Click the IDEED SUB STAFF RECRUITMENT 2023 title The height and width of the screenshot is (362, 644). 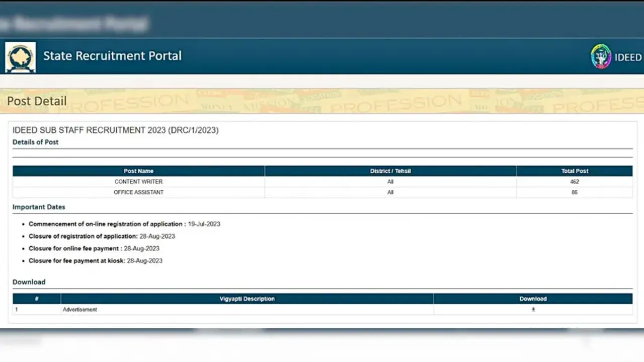coord(115,130)
